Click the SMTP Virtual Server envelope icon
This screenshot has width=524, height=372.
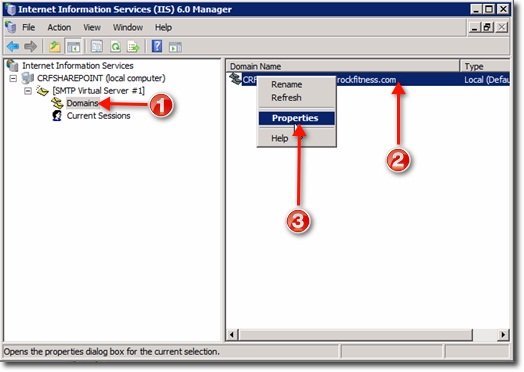click(43, 91)
